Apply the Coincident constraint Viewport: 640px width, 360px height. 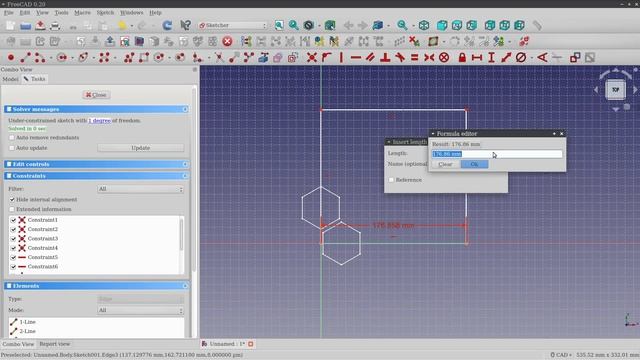pyautogui.click(x=312, y=58)
